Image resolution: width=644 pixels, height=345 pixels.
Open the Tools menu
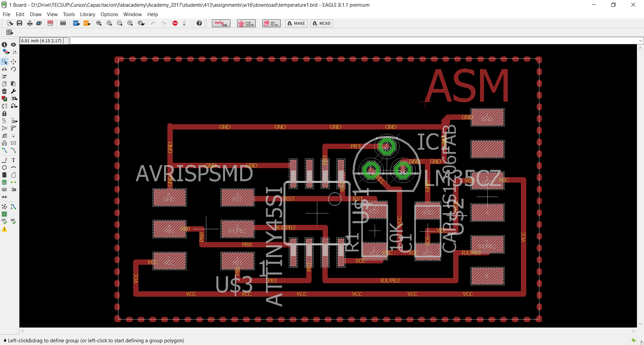coord(69,14)
